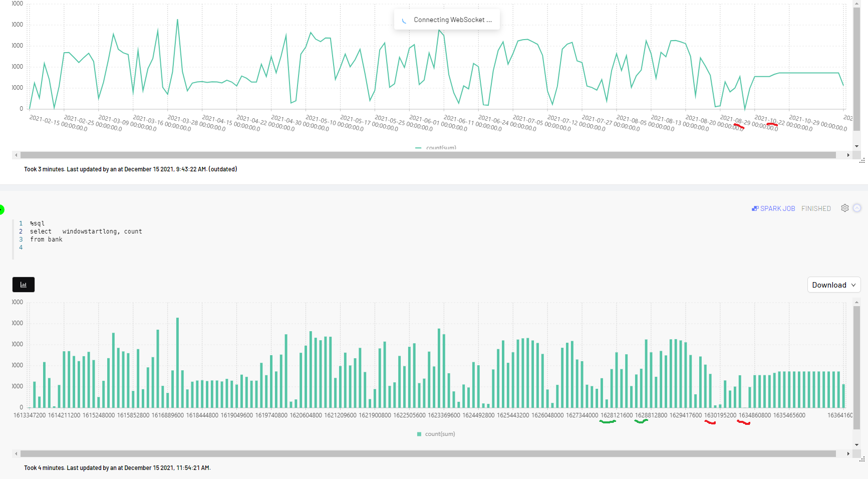Click the bar chart vertical scroll-down arrow
868x479 pixels.
pyautogui.click(x=856, y=444)
